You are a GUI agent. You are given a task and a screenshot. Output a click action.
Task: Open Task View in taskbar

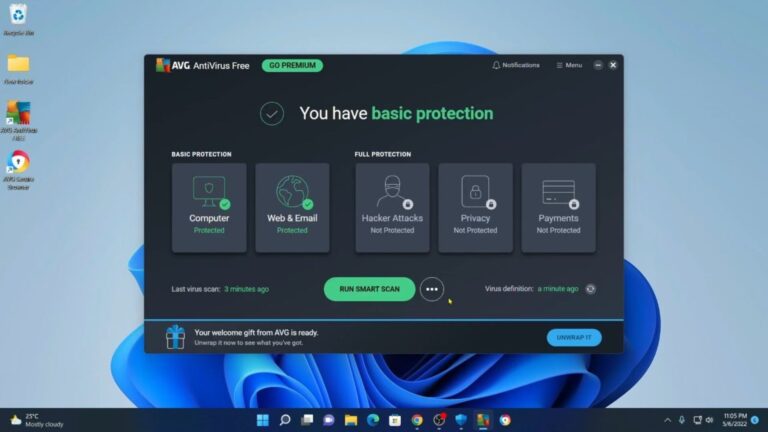pos(307,420)
